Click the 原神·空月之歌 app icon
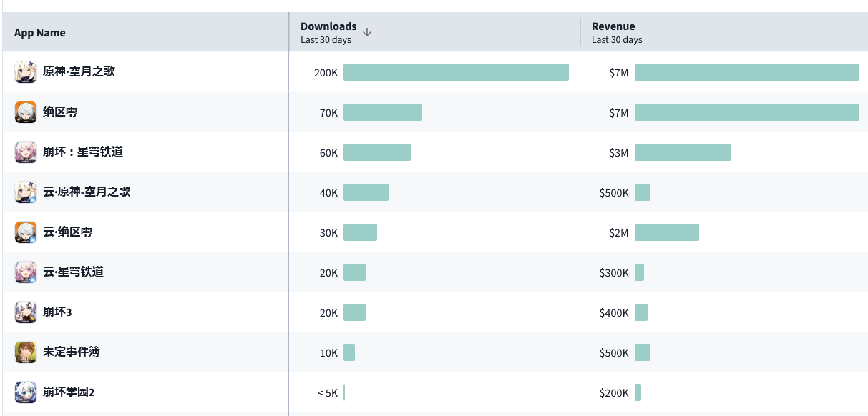 pyautogui.click(x=26, y=72)
